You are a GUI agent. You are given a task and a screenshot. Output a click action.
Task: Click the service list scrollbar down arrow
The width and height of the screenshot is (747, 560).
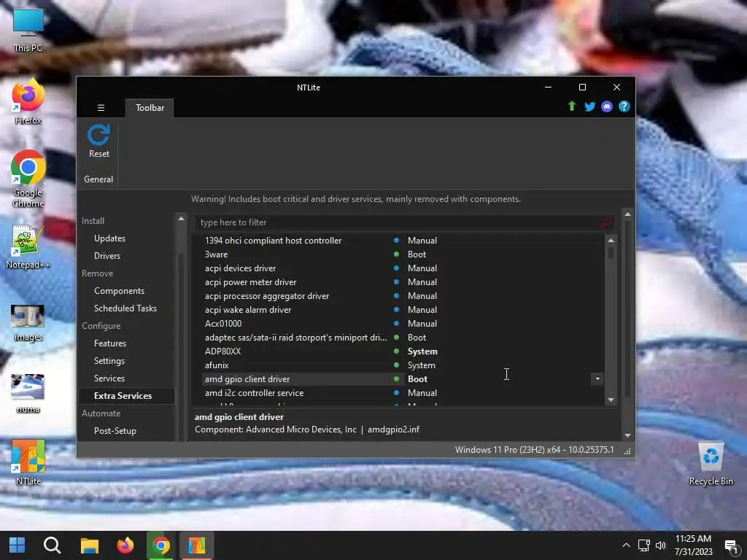pyautogui.click(x=611, y=400)
